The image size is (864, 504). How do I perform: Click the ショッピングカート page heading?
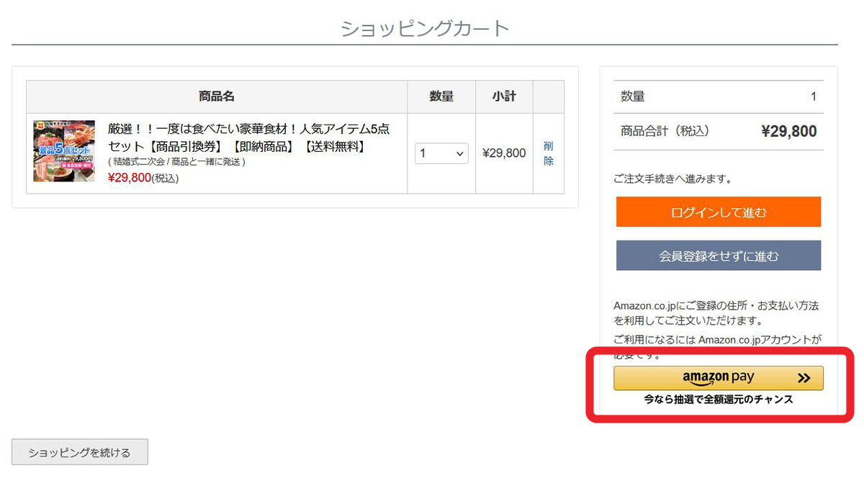click(x=425, y=29)
